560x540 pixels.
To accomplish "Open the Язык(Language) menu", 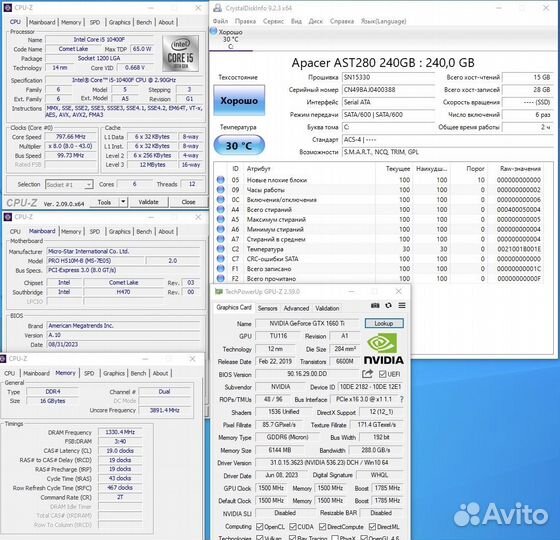I will coord(383,21).
